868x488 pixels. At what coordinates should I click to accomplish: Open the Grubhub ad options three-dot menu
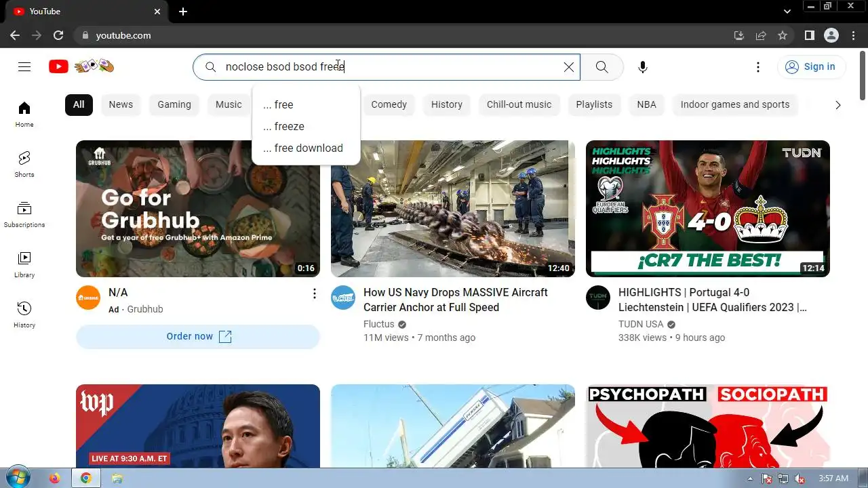coord(314,293)
